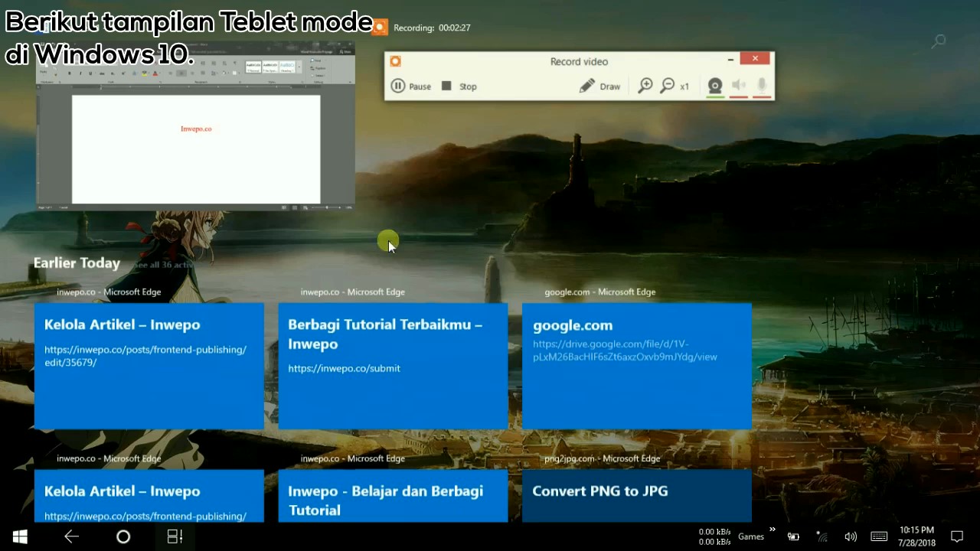Click the zoom in magnifier icon

645,86
